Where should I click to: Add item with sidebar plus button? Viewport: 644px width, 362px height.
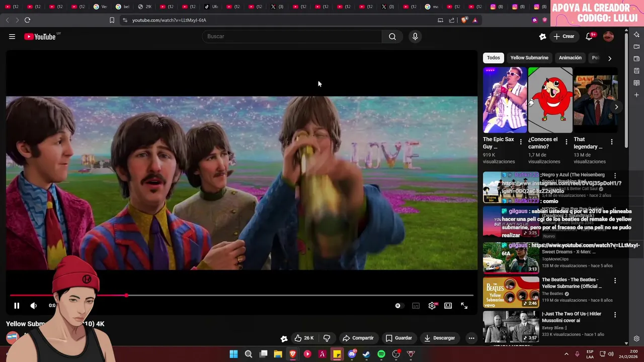tap(636, 95)
